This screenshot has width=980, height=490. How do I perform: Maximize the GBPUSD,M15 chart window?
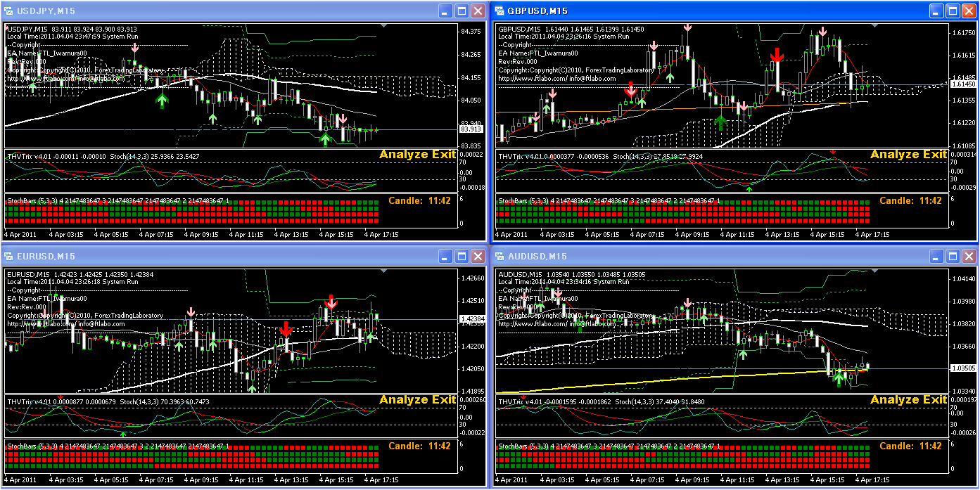pos(953,11)
